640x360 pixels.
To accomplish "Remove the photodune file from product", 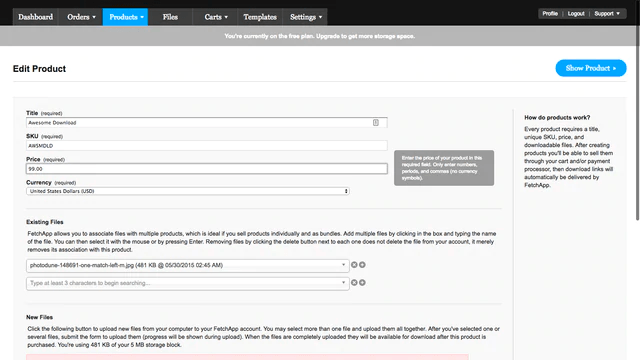I will pyautogui.click(x=354, y=265).
